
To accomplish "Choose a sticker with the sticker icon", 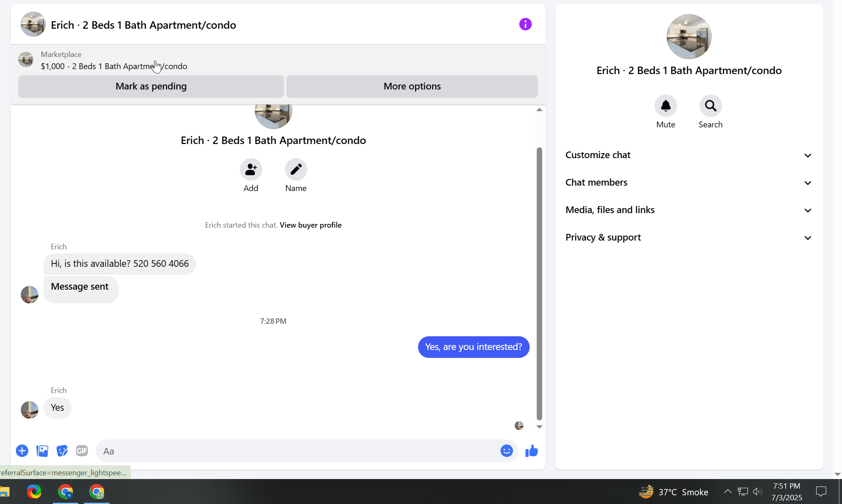I will tap(62, 451).
